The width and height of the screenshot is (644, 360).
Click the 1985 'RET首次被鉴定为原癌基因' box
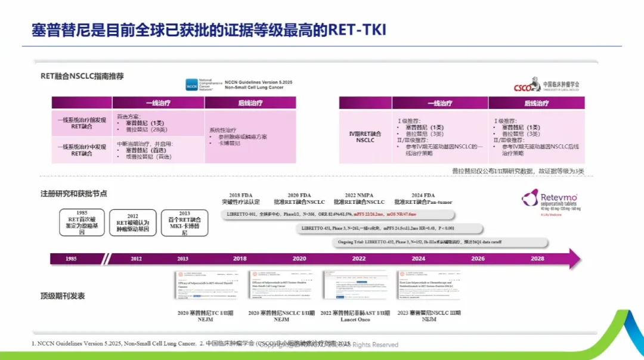(82, 222)
